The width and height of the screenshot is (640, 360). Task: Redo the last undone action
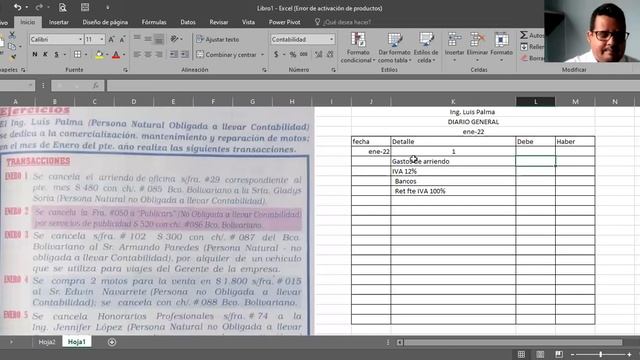coord(39,7)
